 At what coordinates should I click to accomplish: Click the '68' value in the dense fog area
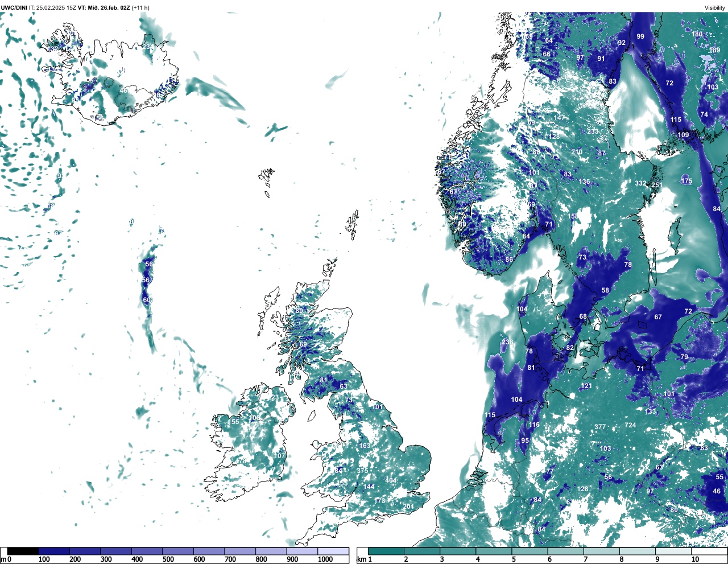pyautogui.click(x=583, y=316)
